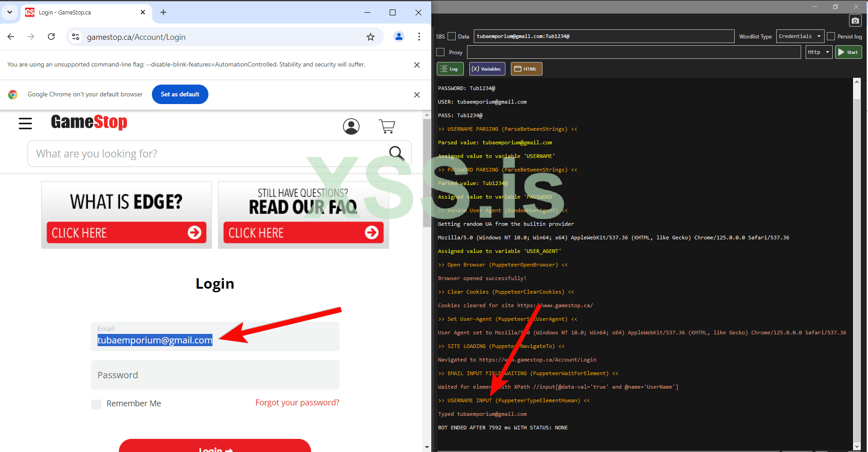Expand the Http proxy type dropdown
This screenshot has width=868, height=452.
tap(819, 52)
